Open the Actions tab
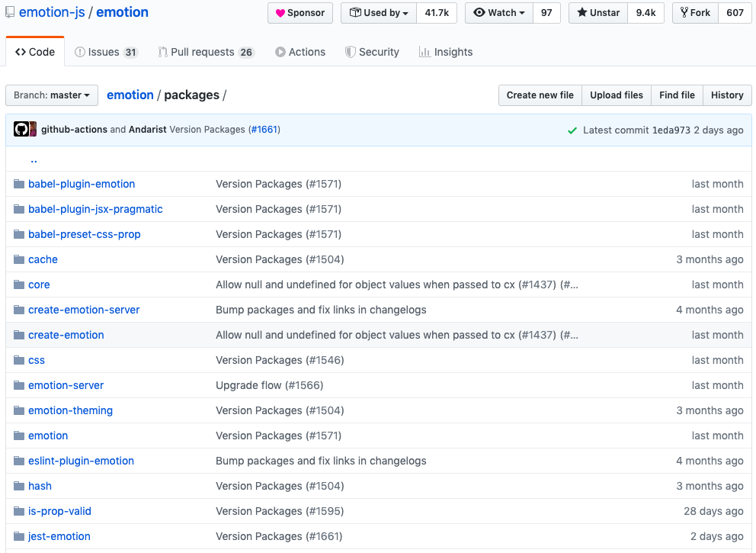Viewport: 756px width, 553px height. (300, 52)
